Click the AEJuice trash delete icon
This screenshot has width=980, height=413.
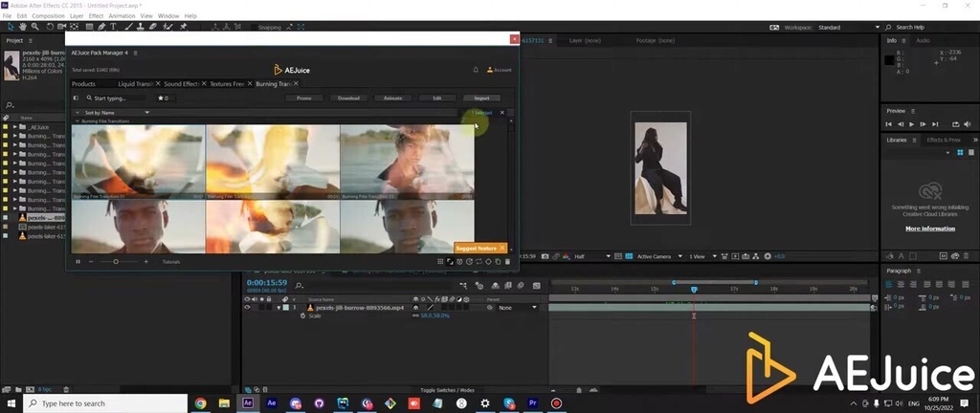pos(507,261)
